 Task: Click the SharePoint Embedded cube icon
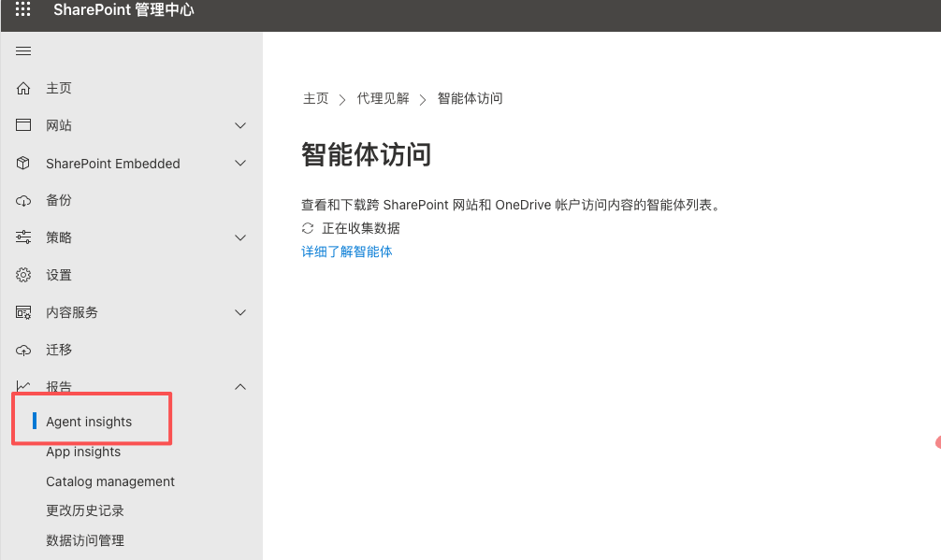click(23, 163)
